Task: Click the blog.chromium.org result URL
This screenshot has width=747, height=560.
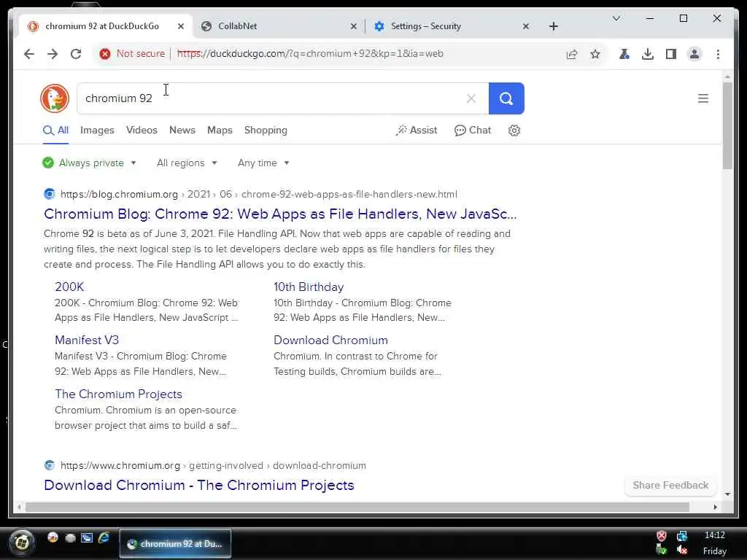Action: pos(259,194)
